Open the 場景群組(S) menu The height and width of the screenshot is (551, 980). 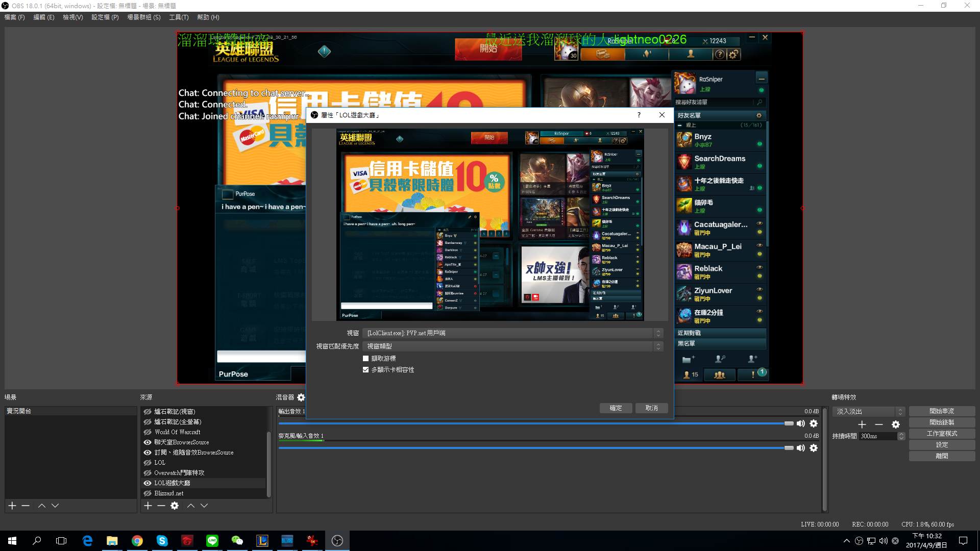[144, 17]
